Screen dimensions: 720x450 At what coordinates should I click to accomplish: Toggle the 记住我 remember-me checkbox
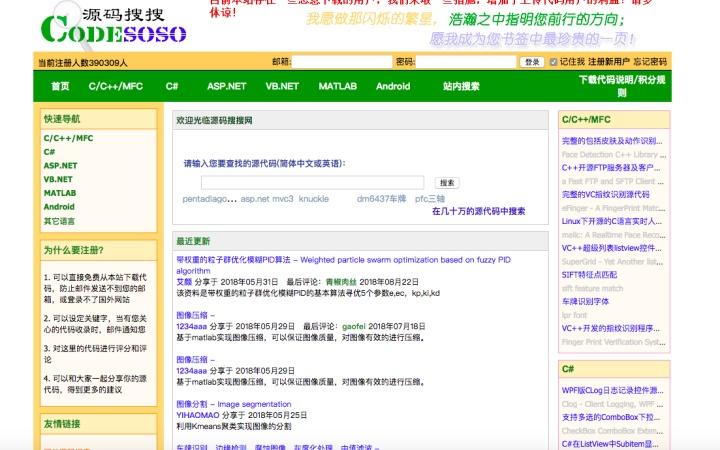pyautogui.click(x=553, y=62)
